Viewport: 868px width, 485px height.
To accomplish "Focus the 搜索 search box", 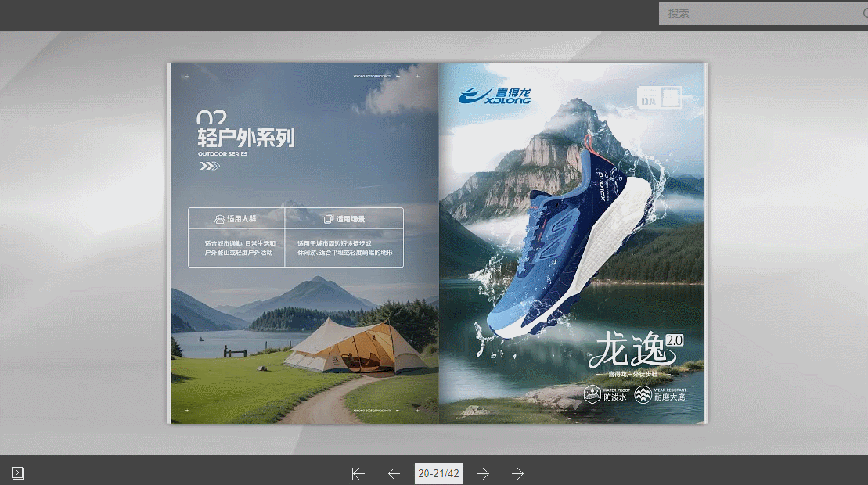I will coord(763,13).
